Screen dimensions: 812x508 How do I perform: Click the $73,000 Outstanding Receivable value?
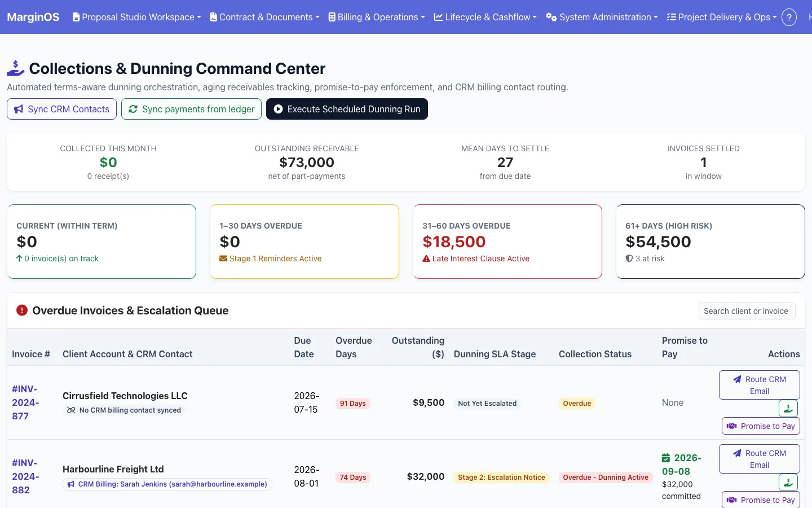(x=307, y=163)
